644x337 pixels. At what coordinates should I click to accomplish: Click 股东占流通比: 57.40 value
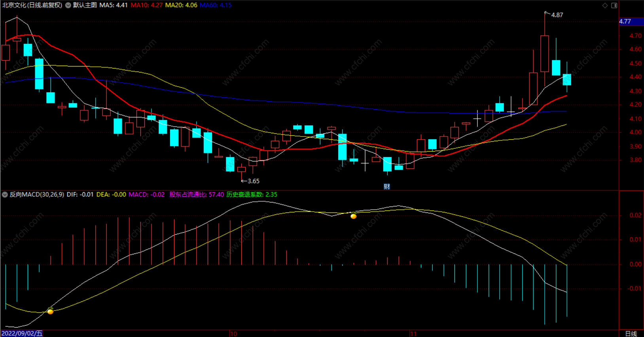pyautogui.click(x=197, y=195)
